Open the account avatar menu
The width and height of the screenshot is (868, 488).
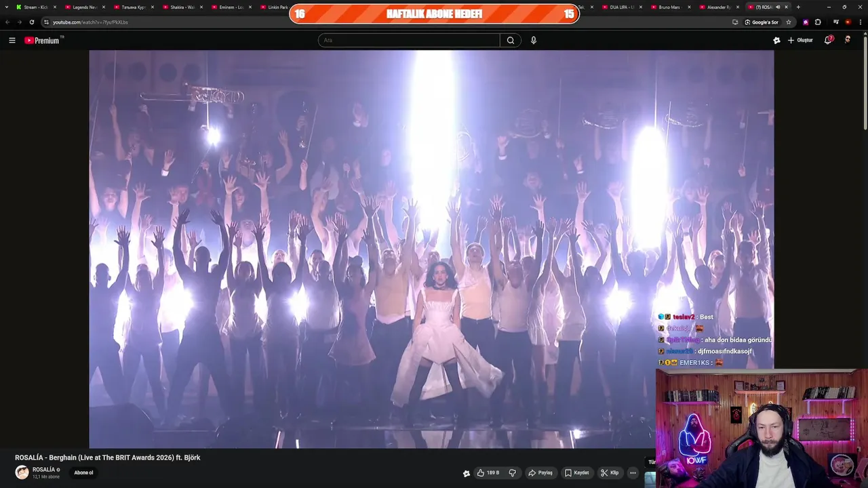(x=848, y=41)
